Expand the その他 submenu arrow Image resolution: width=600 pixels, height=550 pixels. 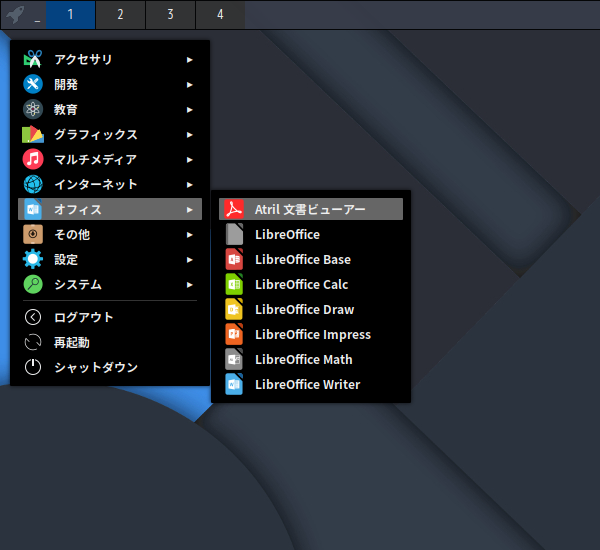pyautogui.click(x=189, y=235)
